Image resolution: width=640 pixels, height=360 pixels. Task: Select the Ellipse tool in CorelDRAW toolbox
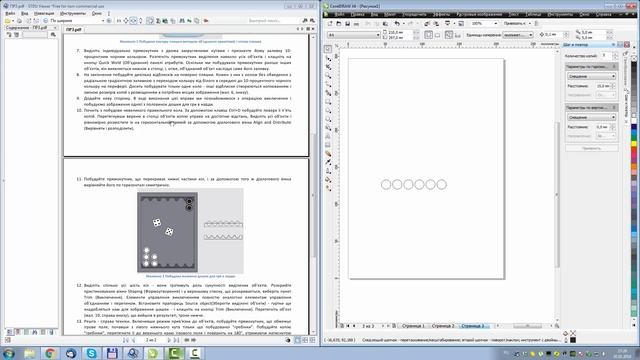[328, 110]
